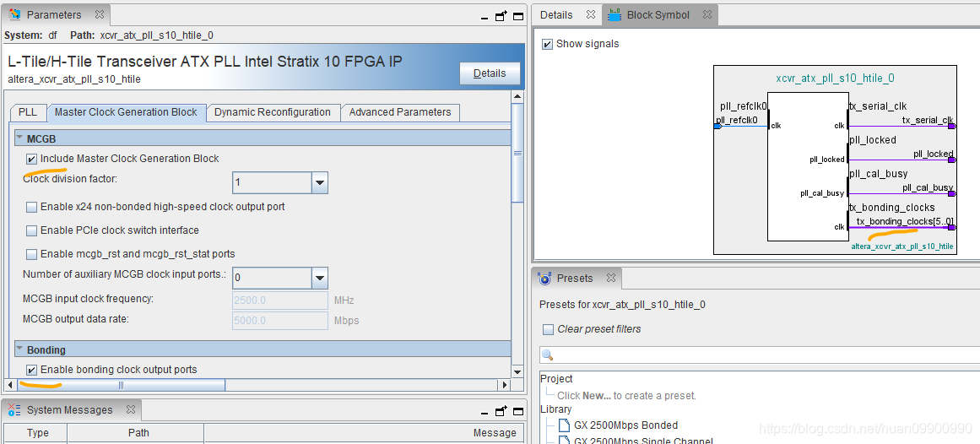Click the pll_refclk0 input port arrow
The height and width of the screenshot is (444, 980).
coord(717,127)
